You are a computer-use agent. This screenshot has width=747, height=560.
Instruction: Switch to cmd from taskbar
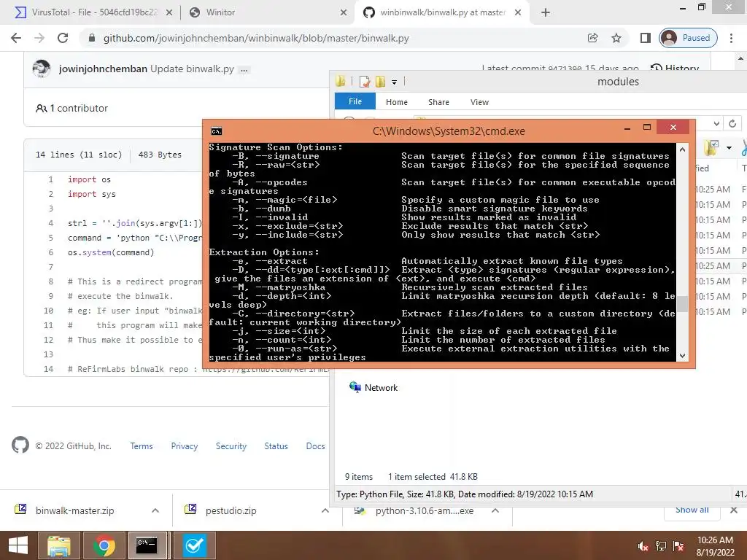(x=147, y=545)
